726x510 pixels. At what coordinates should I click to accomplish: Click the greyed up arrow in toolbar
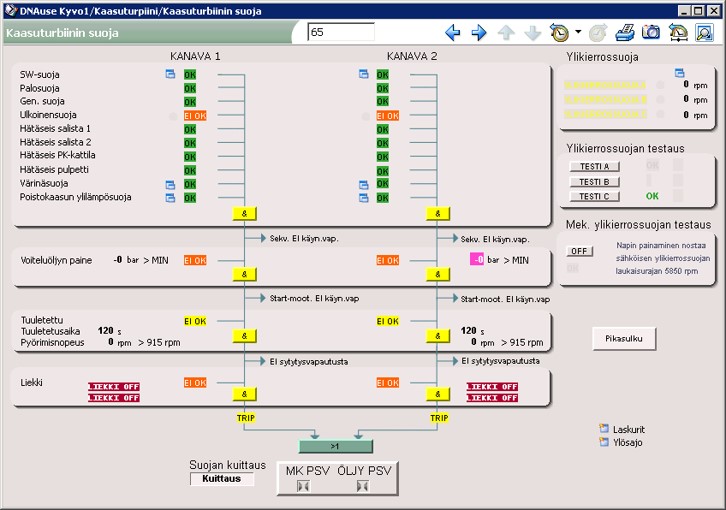(506, 33)
